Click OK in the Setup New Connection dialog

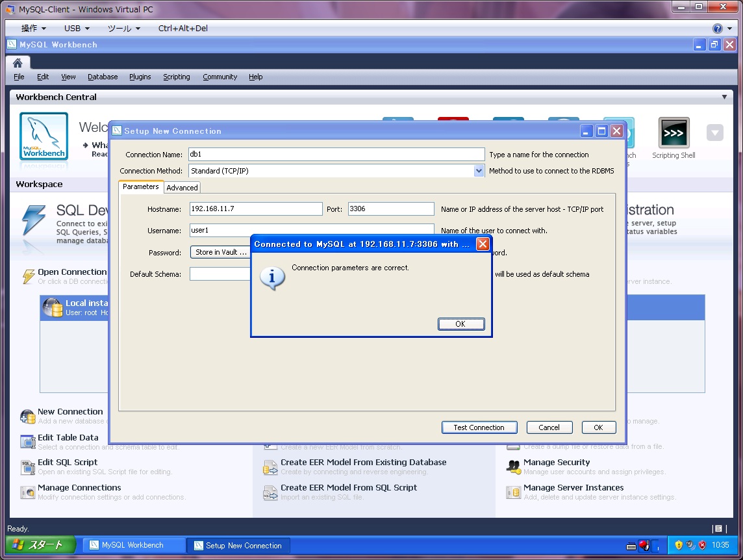(x=598, y=427)
